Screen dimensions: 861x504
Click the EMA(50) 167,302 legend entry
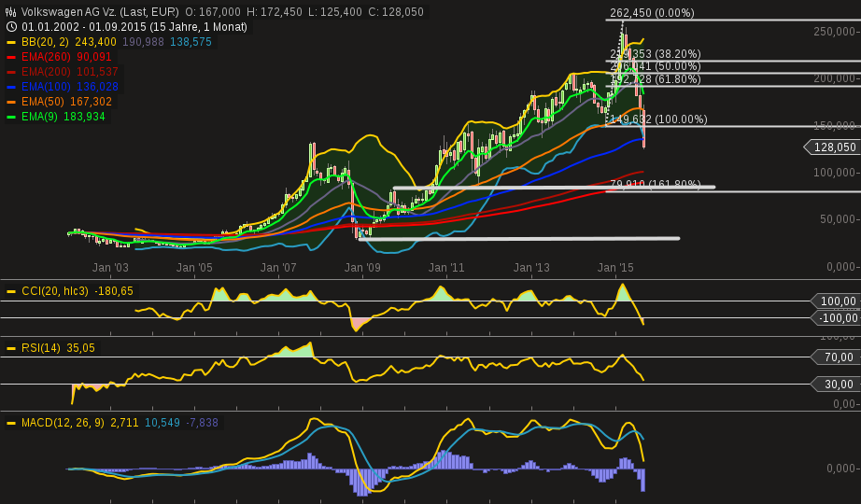(66, 102)
